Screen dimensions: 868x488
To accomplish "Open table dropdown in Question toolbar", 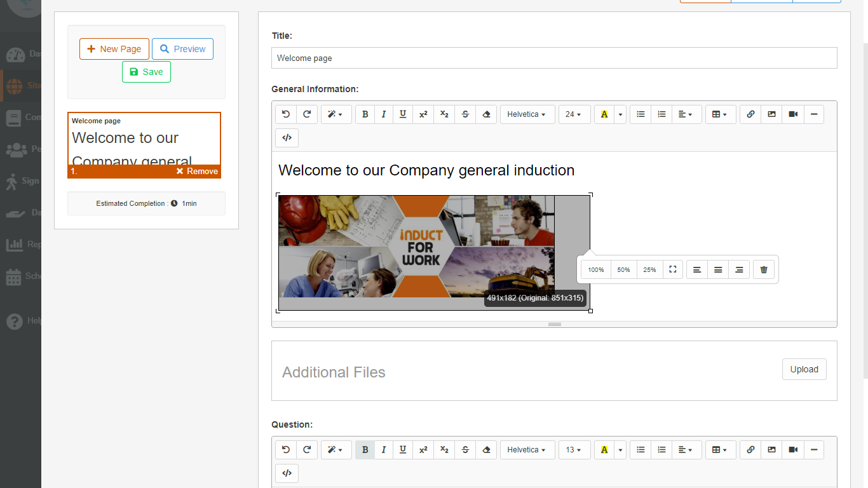I will 721,450.
